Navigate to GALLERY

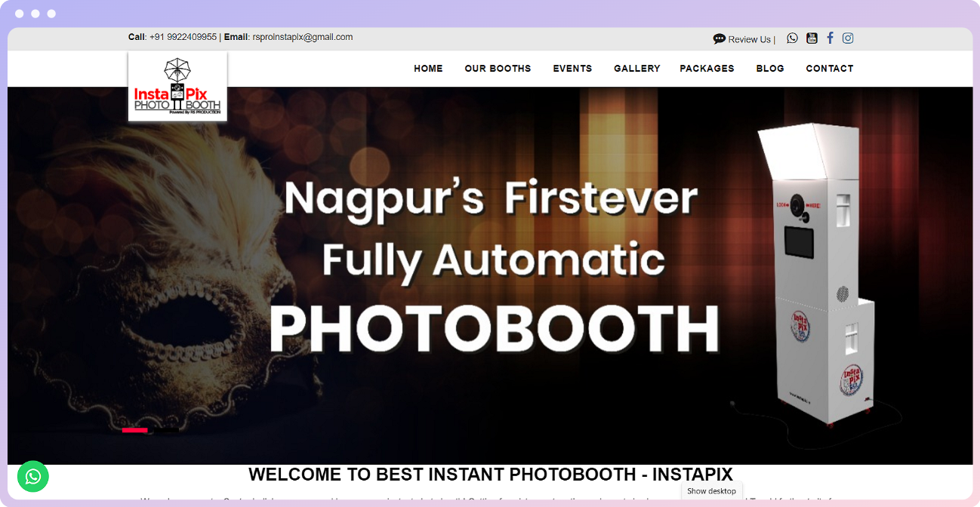637,69
